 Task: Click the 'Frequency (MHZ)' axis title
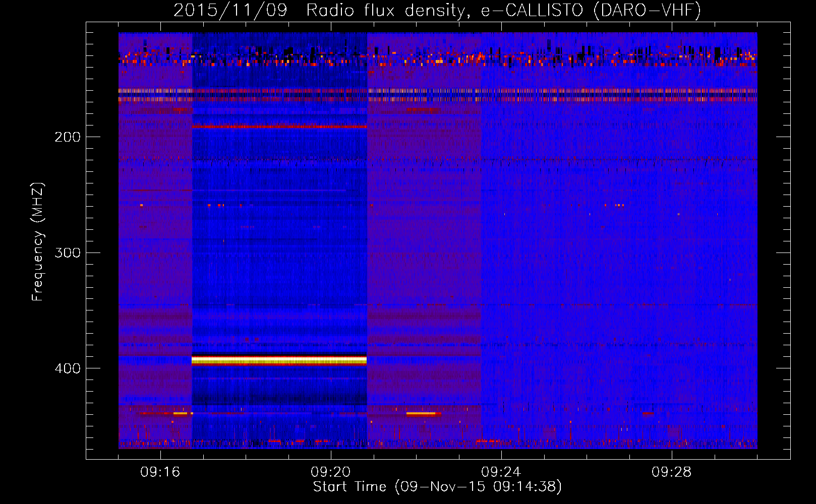tap(38, 242)
